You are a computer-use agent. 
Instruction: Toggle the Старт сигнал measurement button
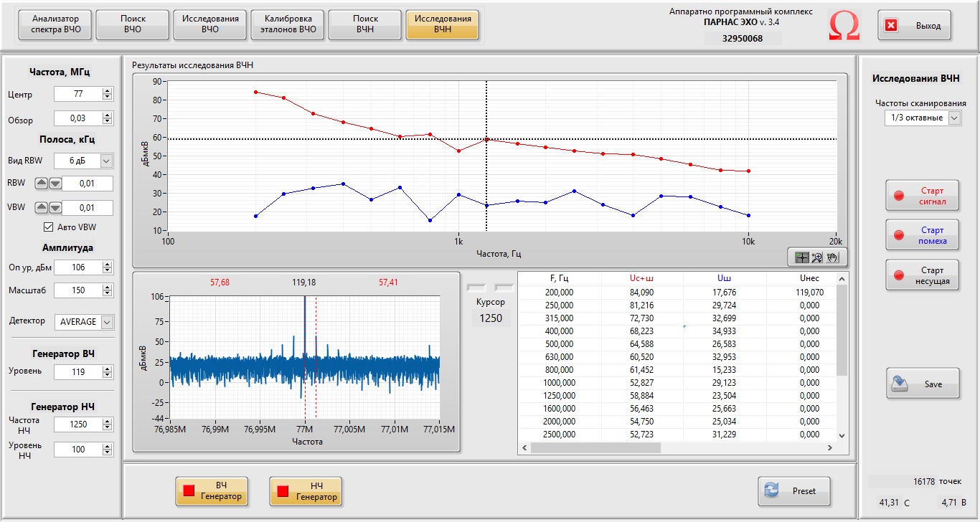point(922,196)
